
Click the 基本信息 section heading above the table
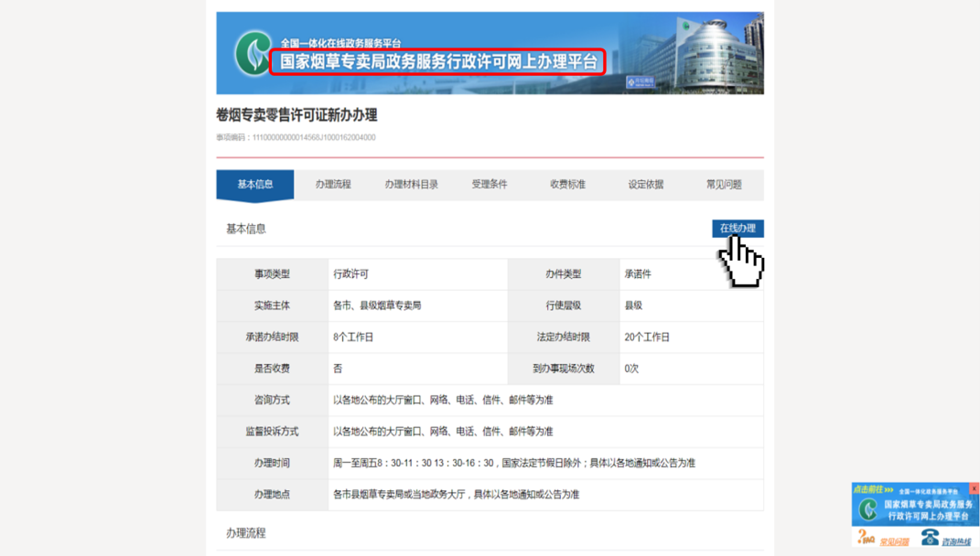click(246, 229)
